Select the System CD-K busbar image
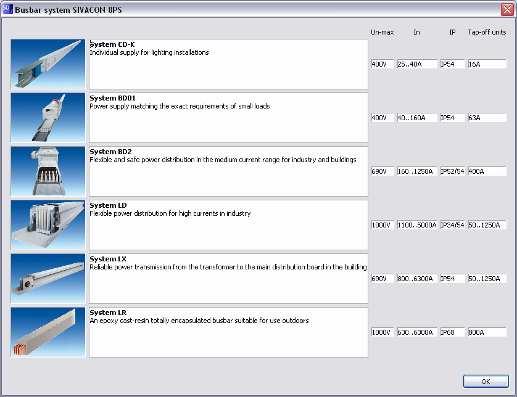This screenshot has height=397, width=517. (x=48, y=65)
